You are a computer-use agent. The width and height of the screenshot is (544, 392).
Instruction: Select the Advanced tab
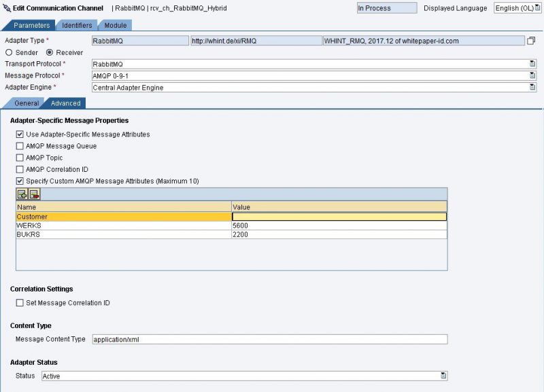65,103
